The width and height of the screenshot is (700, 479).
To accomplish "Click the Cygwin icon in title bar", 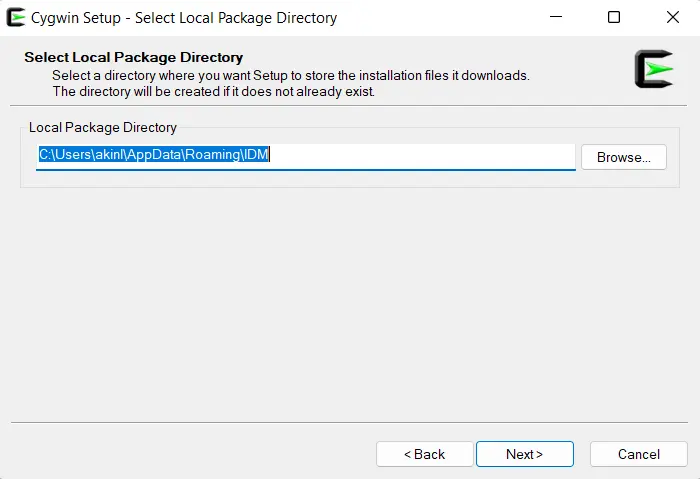I will tap(16, 17).
